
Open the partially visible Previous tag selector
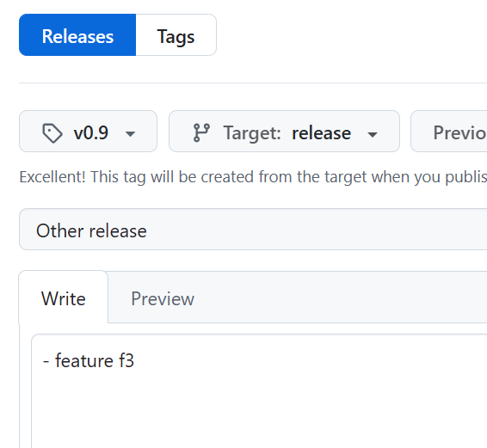tap(449, 132)
